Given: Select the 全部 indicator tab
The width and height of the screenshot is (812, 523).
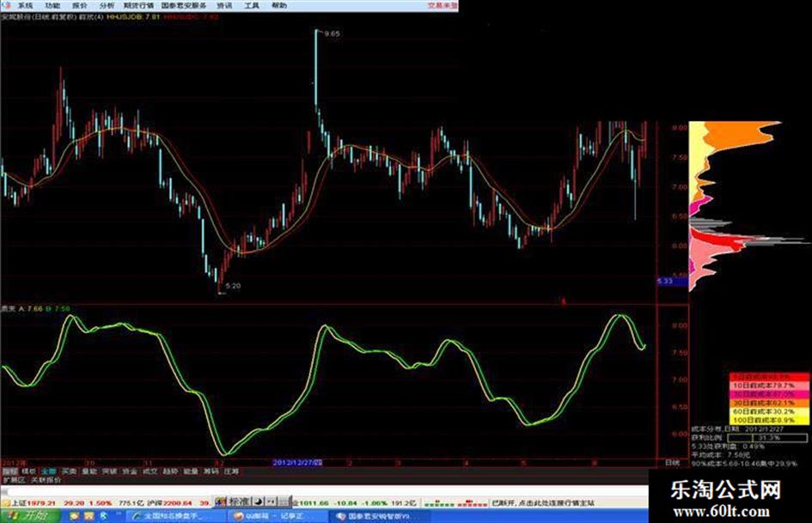Looking at the screenshot, I should click(x=49, y=471).
